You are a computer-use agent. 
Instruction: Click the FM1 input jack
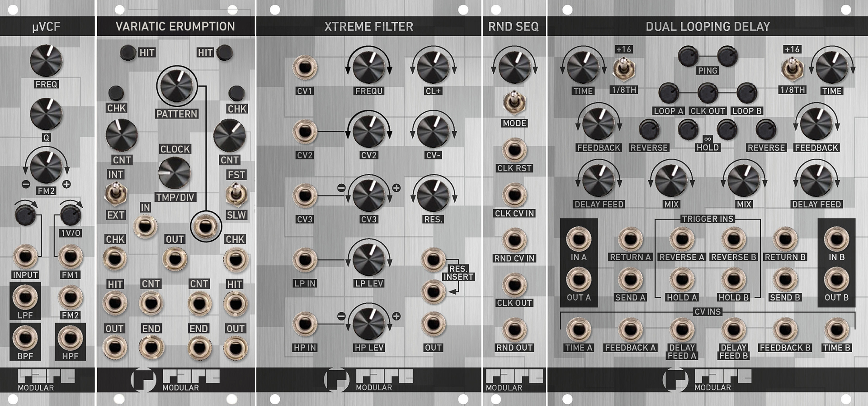[70, 257]
